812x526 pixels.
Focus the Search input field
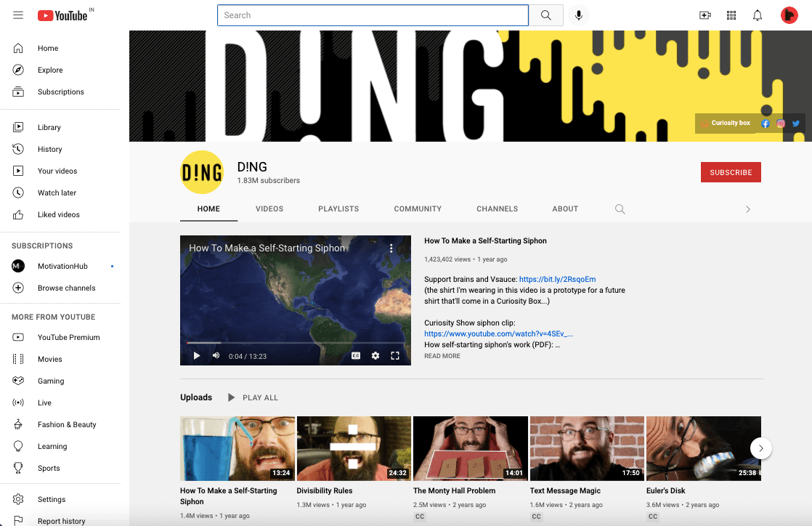click(373, 15)
